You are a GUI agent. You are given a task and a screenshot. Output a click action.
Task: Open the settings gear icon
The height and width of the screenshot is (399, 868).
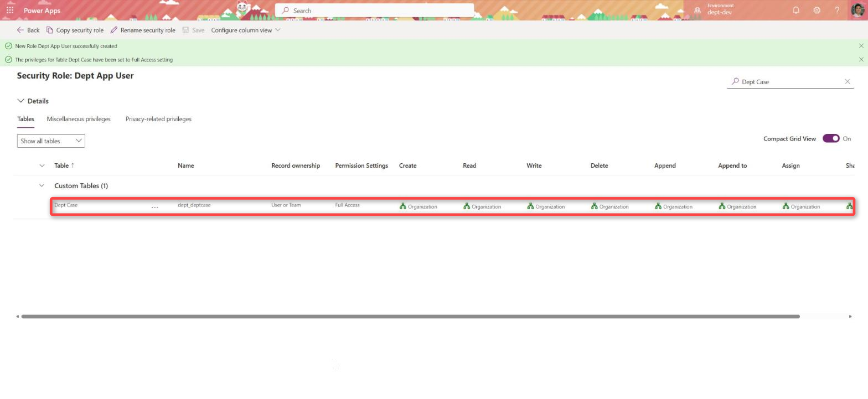(x=817, y=10)
